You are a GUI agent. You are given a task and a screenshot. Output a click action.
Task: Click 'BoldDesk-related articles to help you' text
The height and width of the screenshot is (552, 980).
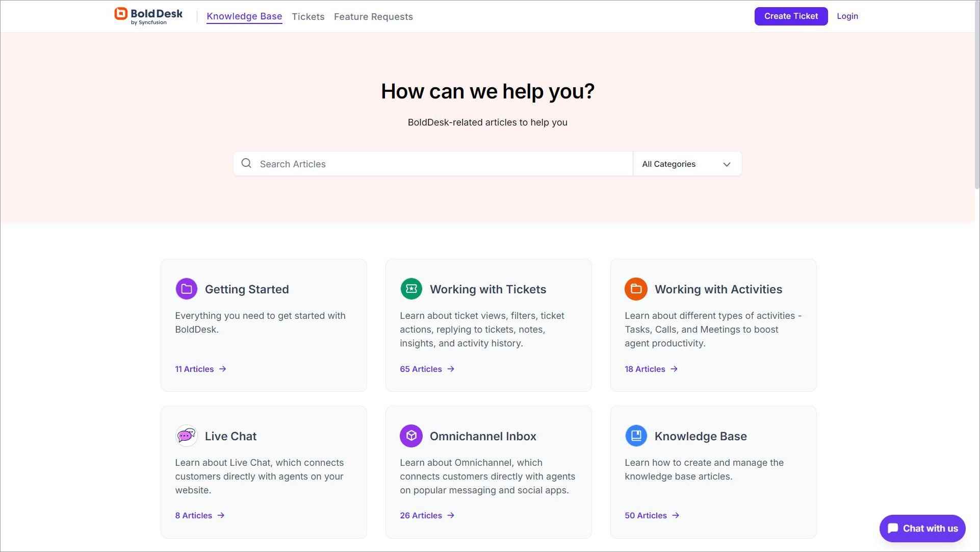click(487, 122)
